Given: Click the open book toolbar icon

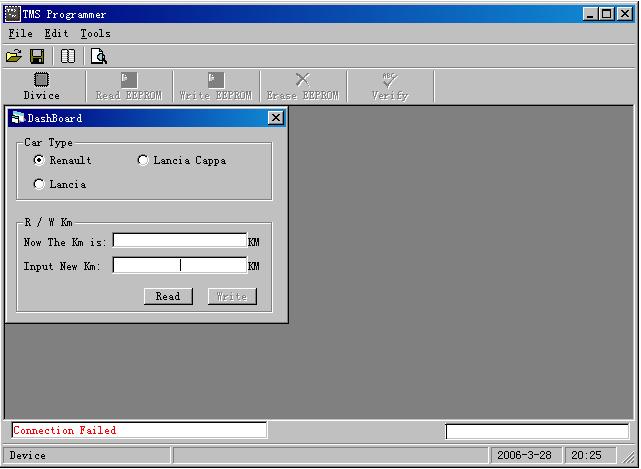Looking at the screenshot, I should point(68,56).
